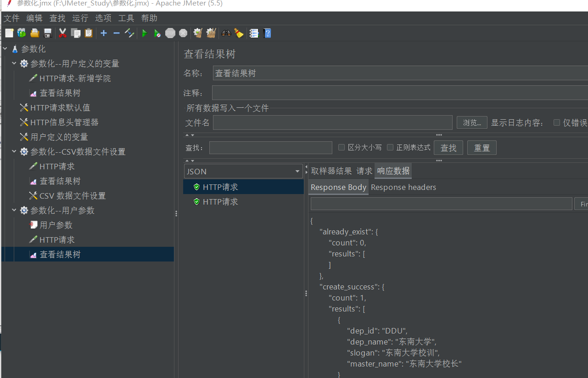588x378 pixels.
Task: Select the Response headers tab
Action: pyautogui.click(x=403, y=187)
